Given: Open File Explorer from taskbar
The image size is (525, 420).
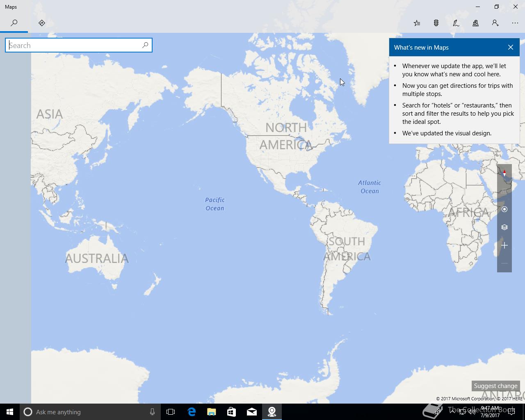Looking at the screenshot, I should point(211,412).
